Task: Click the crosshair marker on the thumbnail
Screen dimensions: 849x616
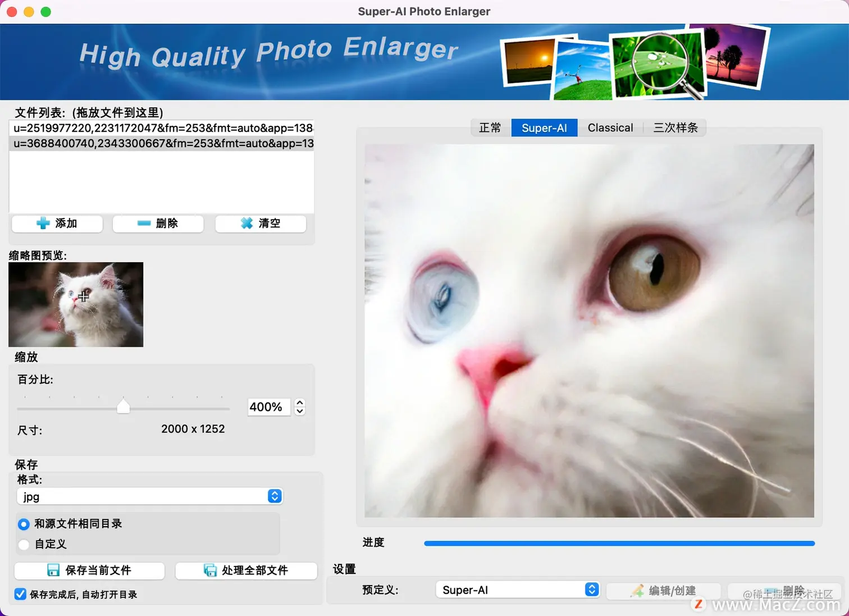Action: (x=84, y=296)
